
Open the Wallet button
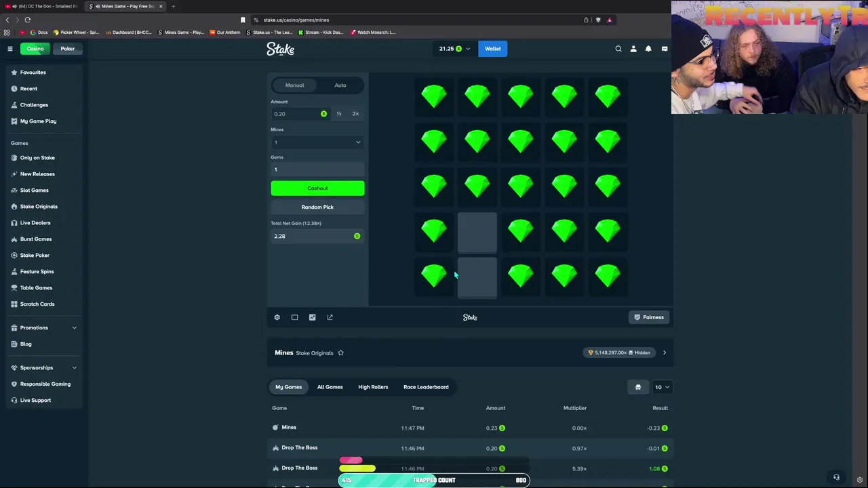[x=493, y=49]
